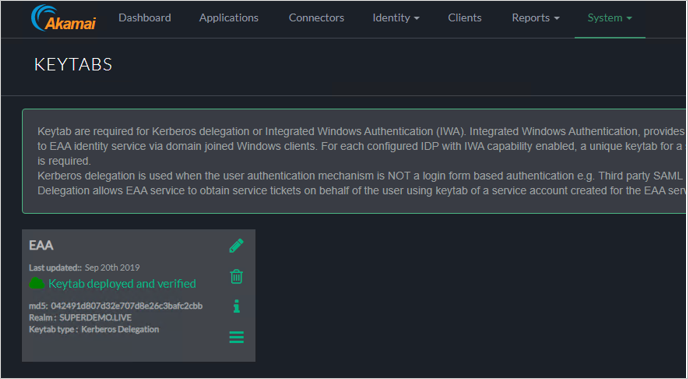688x379 pixels.
Task: Click the green cloud status icon
Action: (x=37, y=284)
